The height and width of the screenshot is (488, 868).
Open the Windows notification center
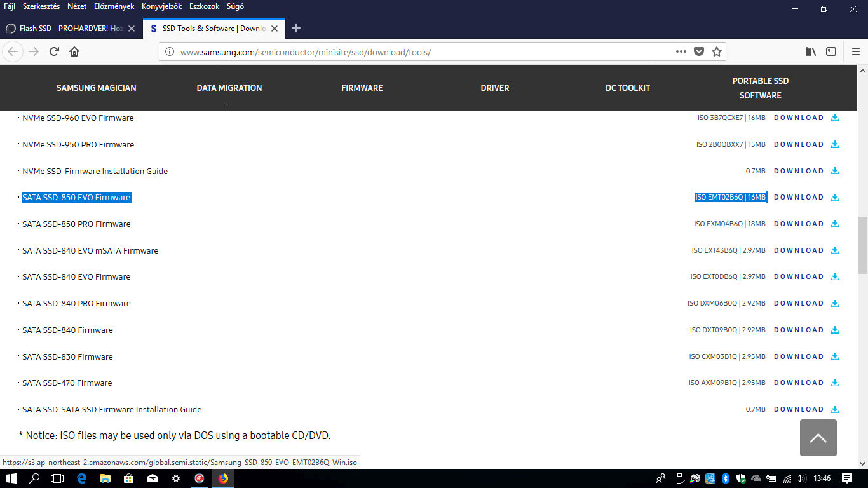pos(847,478)
